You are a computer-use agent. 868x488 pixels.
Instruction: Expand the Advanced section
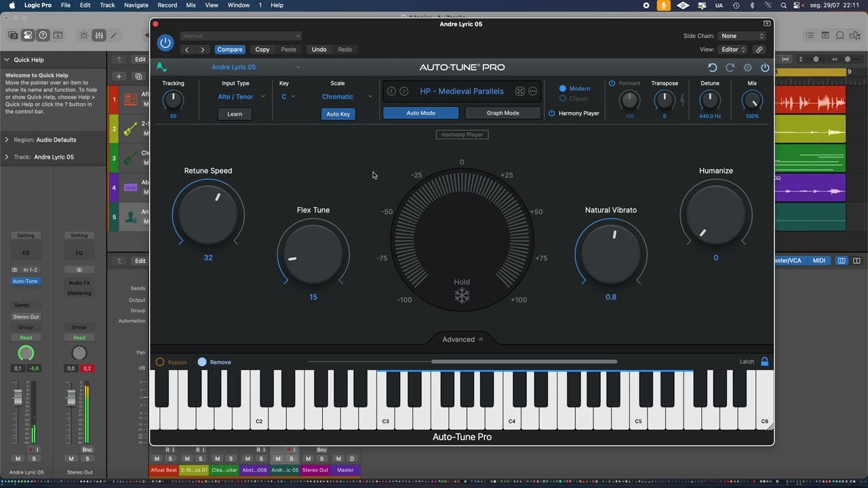click(462, 340)
